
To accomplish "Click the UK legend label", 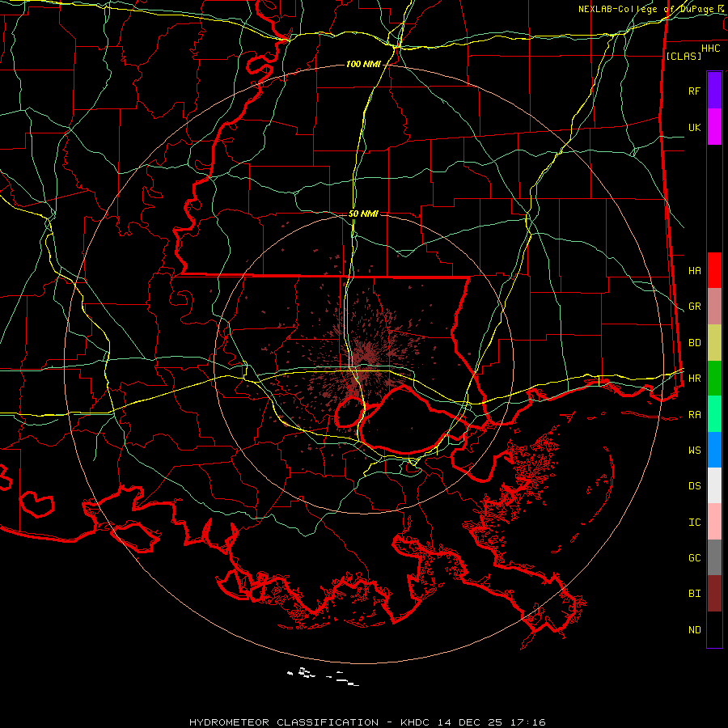I will click(694, 127).
